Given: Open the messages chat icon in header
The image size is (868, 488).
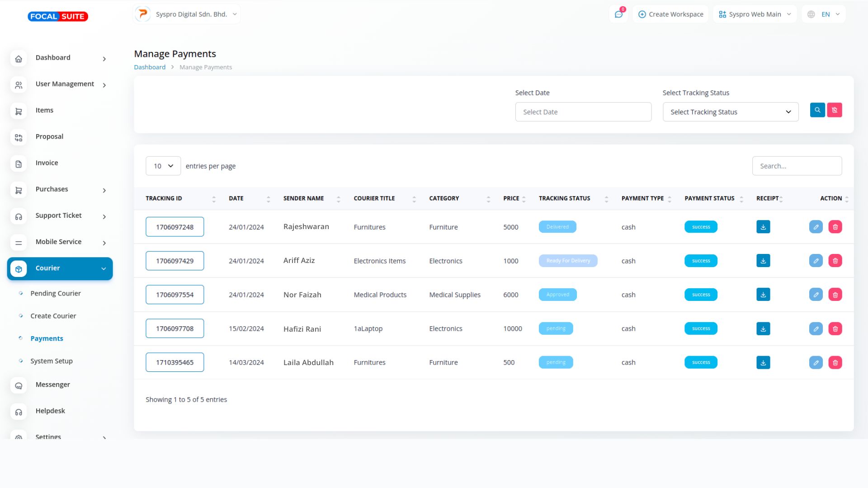Looking at the screenshot, I should coord(618,14).
